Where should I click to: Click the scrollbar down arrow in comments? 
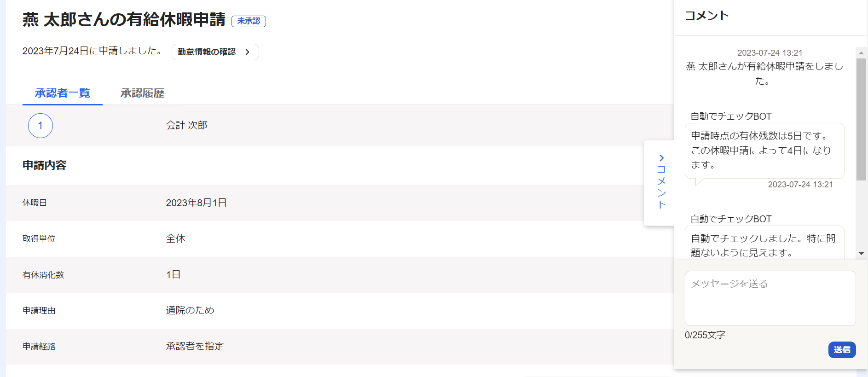coord(861,254)
